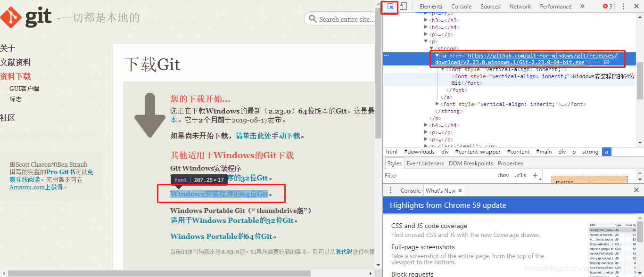Collapse the <strong> node in the DOM tree
644x277 pixels.
pyautogui.click(x=431, y=49)
